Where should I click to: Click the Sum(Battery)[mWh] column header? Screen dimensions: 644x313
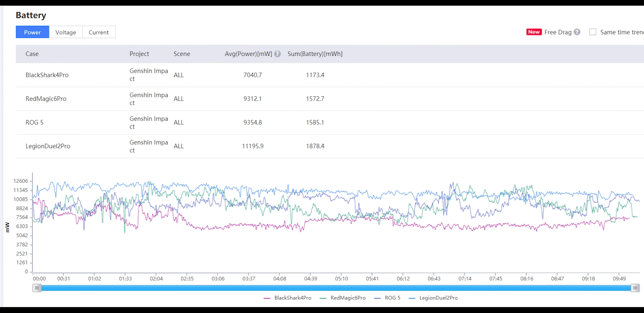[x=315, y=54]
